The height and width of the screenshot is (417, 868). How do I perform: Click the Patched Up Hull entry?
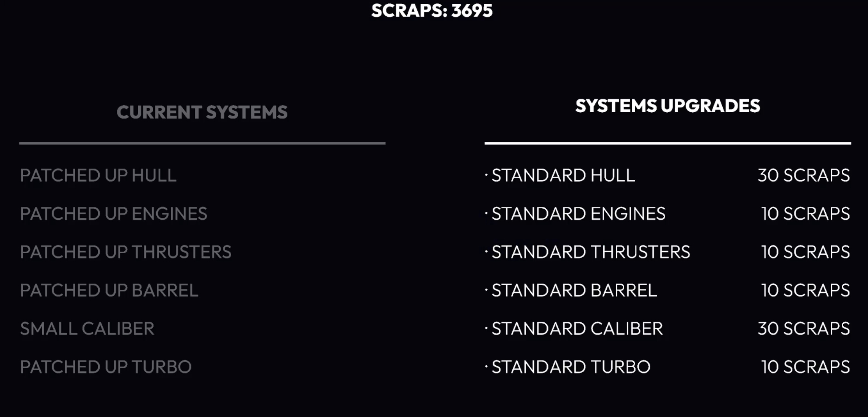(98, 176)
